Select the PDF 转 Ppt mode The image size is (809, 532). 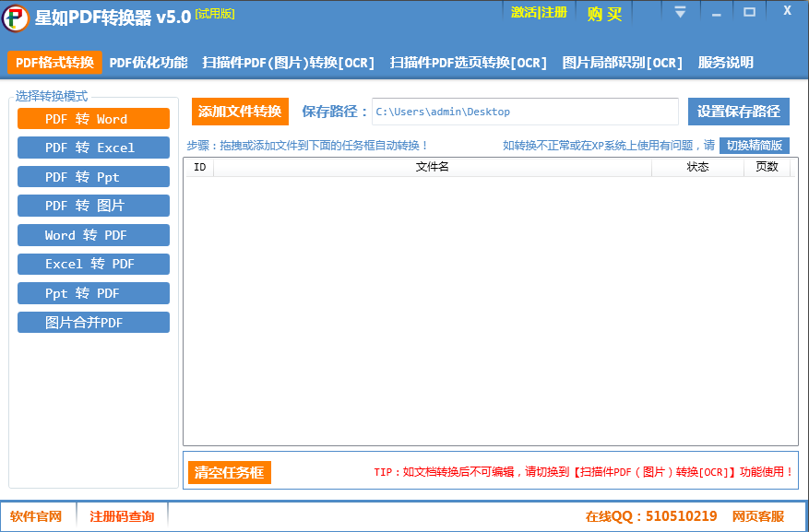(x=93, y=177)
